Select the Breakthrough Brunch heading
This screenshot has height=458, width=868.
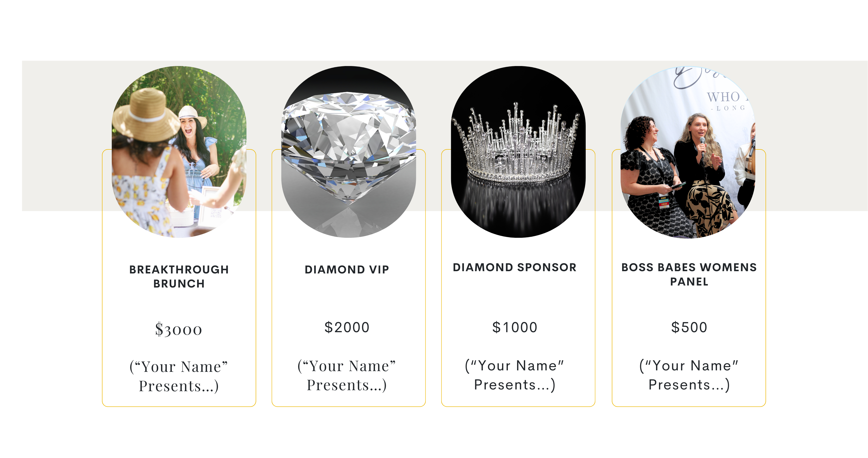[x=179, y=276]
